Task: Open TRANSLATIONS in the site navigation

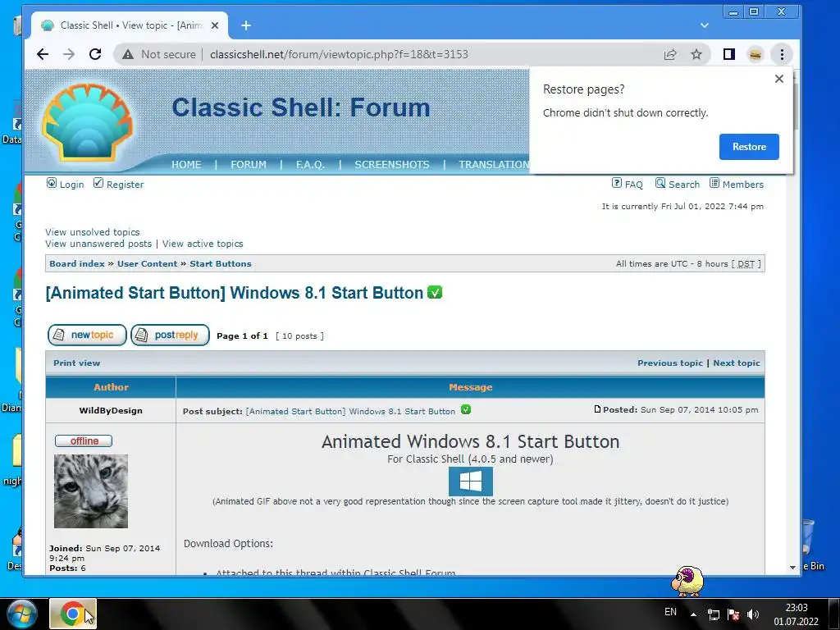Action: tap(494, 164)
